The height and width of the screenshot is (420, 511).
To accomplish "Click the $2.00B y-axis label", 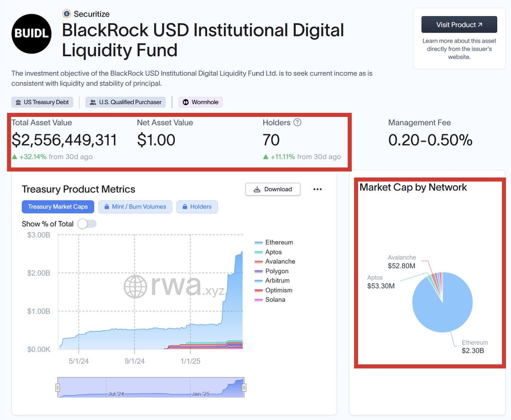I will 38,273.
